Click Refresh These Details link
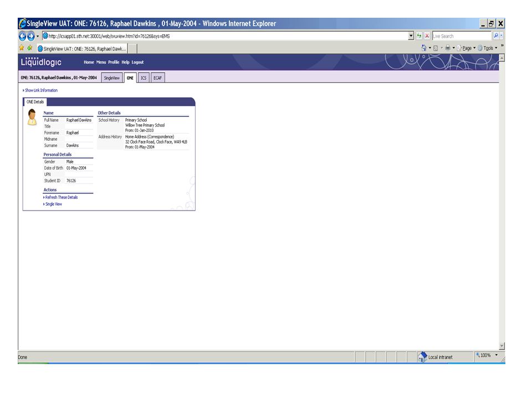 pyautogui.click(x=60, y=197)
